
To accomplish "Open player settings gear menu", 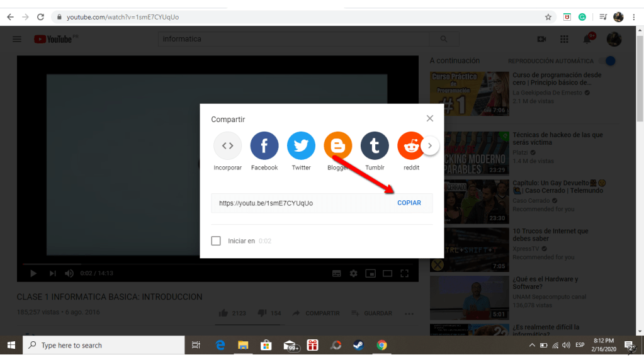I will tap(354, 273).
